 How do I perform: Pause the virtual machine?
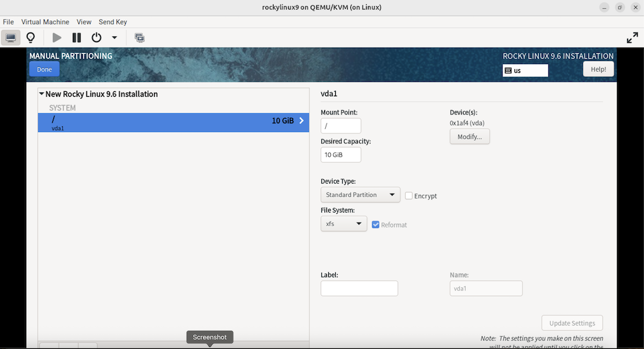76,38
